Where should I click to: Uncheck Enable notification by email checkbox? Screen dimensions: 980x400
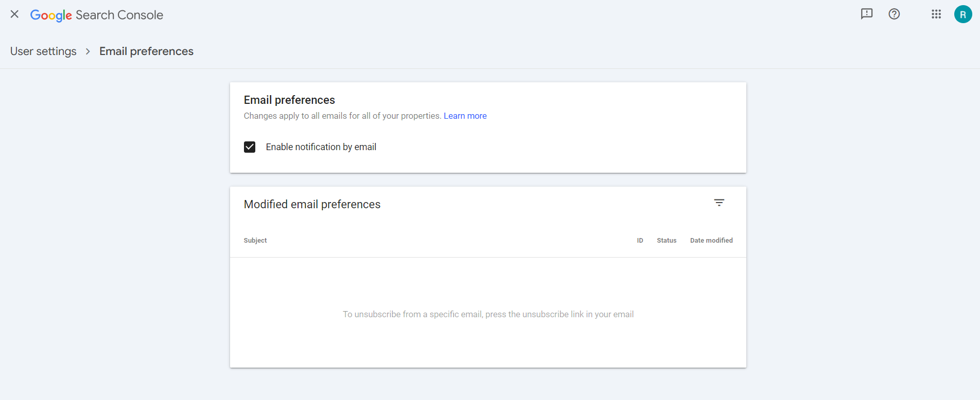[250, 147]
